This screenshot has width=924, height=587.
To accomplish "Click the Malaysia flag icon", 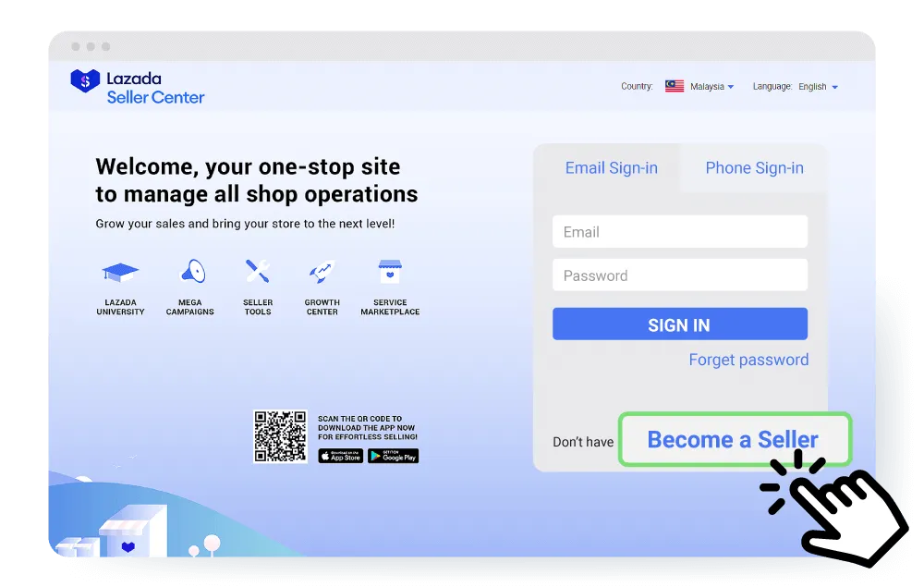I will 675,86.
